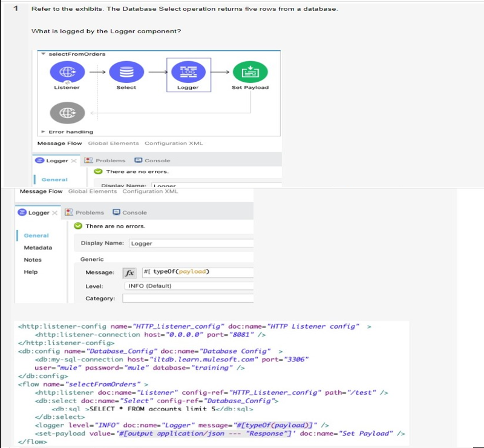Click the 'Generic' section heading
This screenshot has height=448, width=484.
point(92,259)
